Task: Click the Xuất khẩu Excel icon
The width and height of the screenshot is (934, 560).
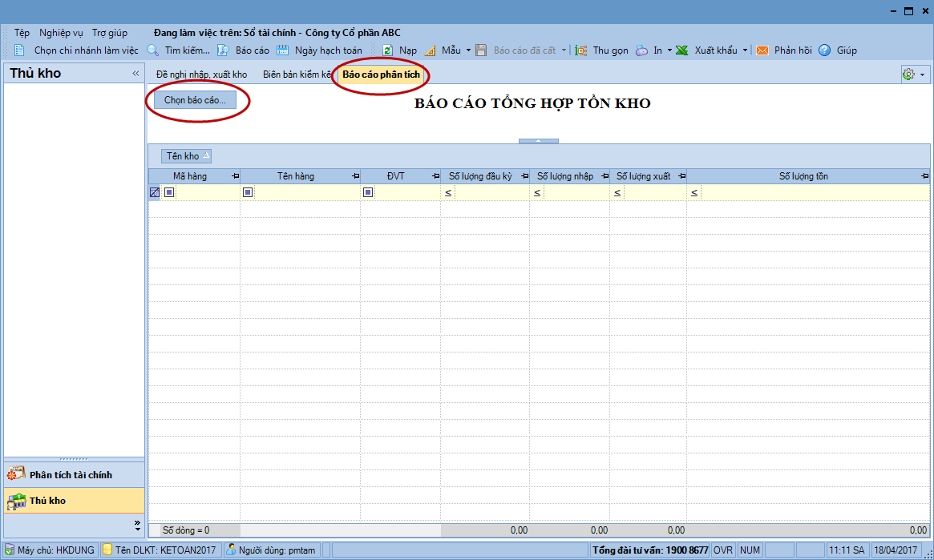Action: [682, 50]
